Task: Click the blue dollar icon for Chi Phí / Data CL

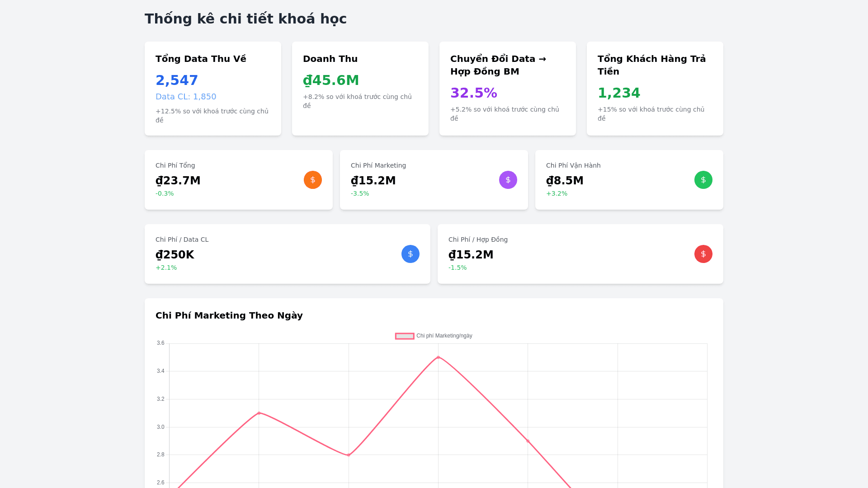Action: pos(410,254)
